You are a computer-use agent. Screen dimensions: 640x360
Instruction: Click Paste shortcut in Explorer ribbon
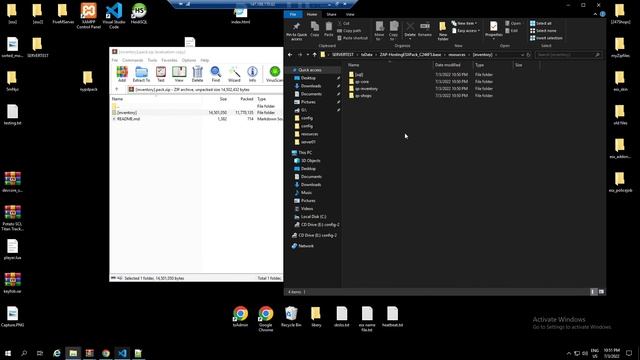[x=353, y=38]
